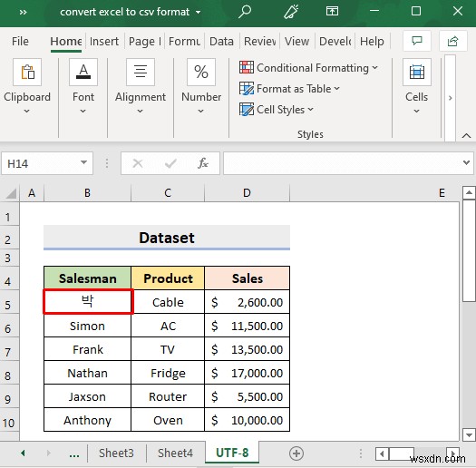Open the Font group icon
This screenshot has height=468, width=476.
click(x=83, y=73)
